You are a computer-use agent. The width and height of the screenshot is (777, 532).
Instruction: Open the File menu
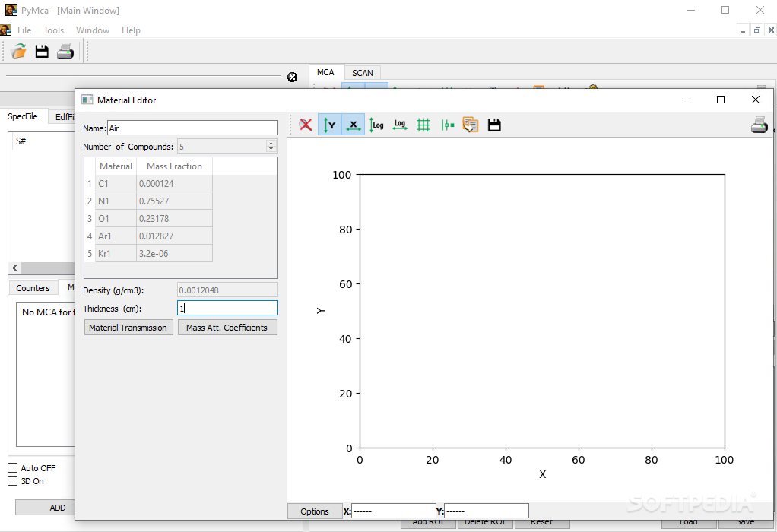click(24, 30)
